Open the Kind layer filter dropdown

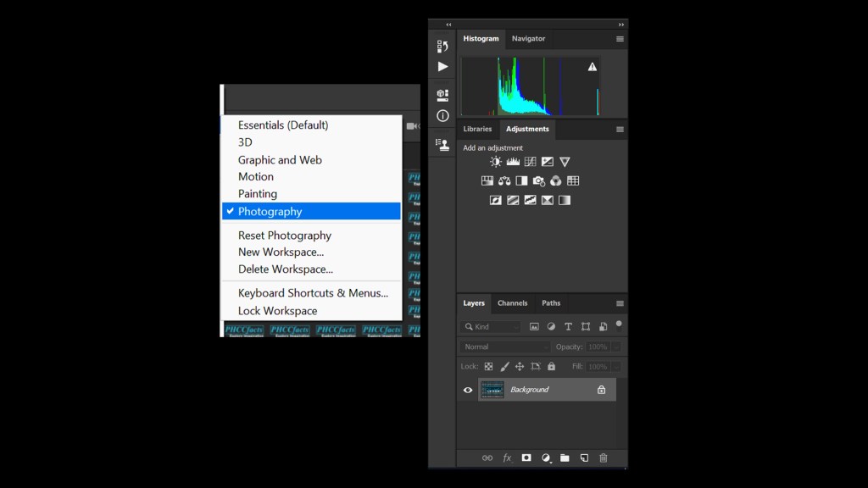[492, 326]
